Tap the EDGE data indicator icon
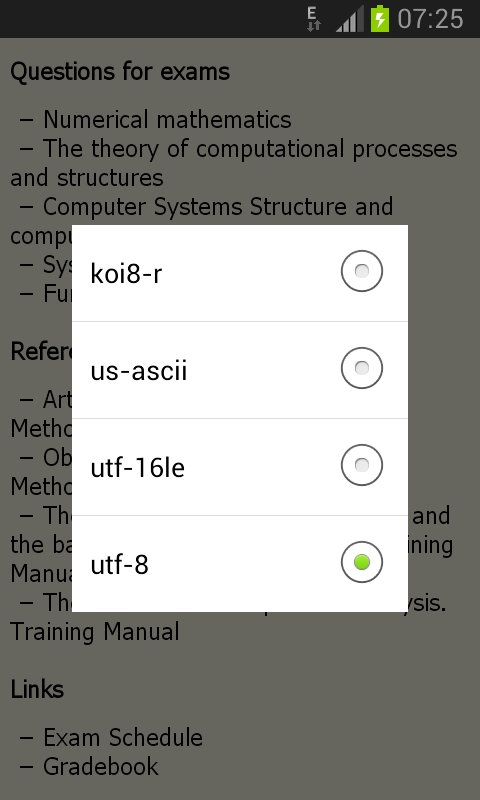The image size is (480, 800). [x=313, y=19]
